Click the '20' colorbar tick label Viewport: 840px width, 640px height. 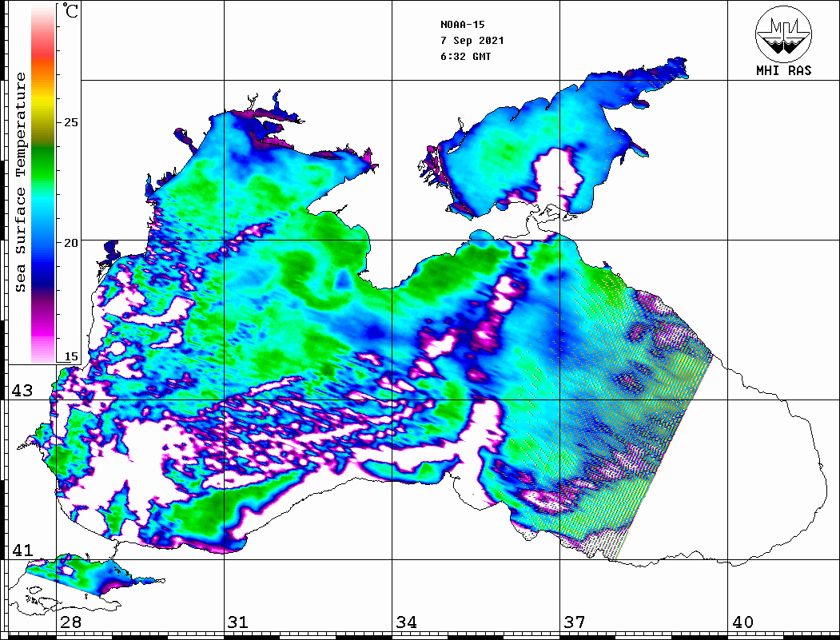[70, 243]
